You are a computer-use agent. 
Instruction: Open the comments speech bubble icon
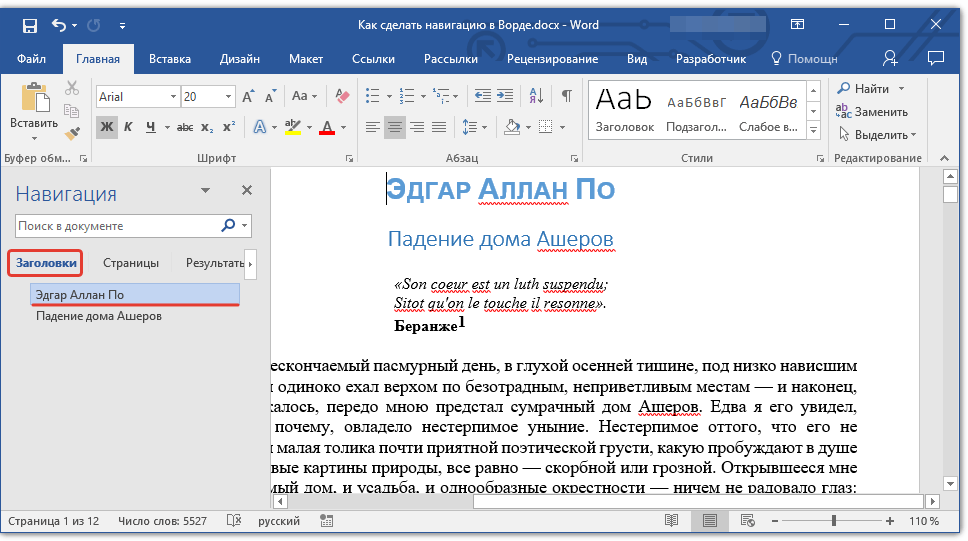936,59
